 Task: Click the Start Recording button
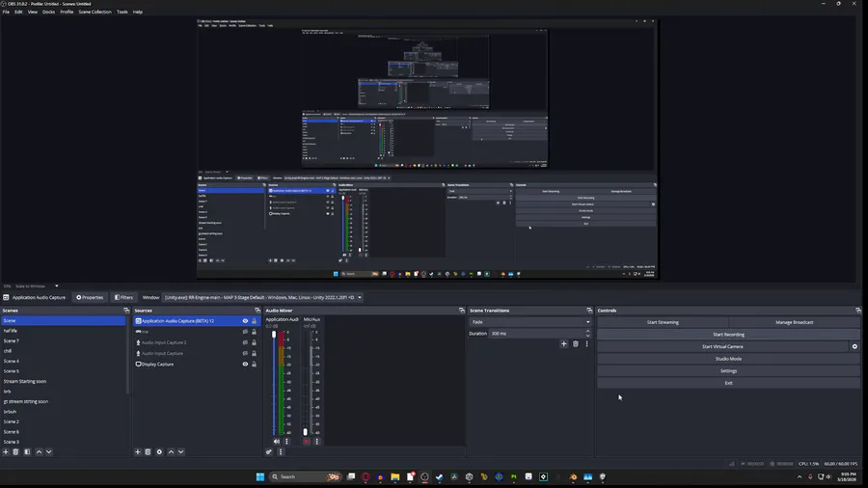728,335
